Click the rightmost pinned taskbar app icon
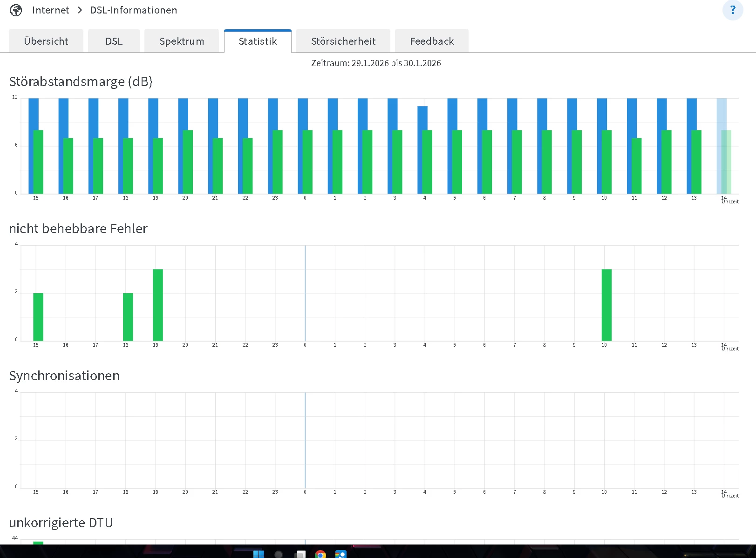756x558 pixels. pyautogui.click(x=341, y=554)
